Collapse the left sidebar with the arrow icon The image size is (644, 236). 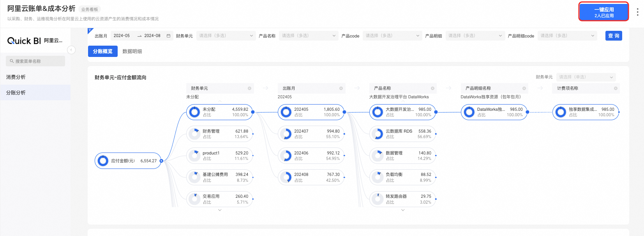(71, 50)
